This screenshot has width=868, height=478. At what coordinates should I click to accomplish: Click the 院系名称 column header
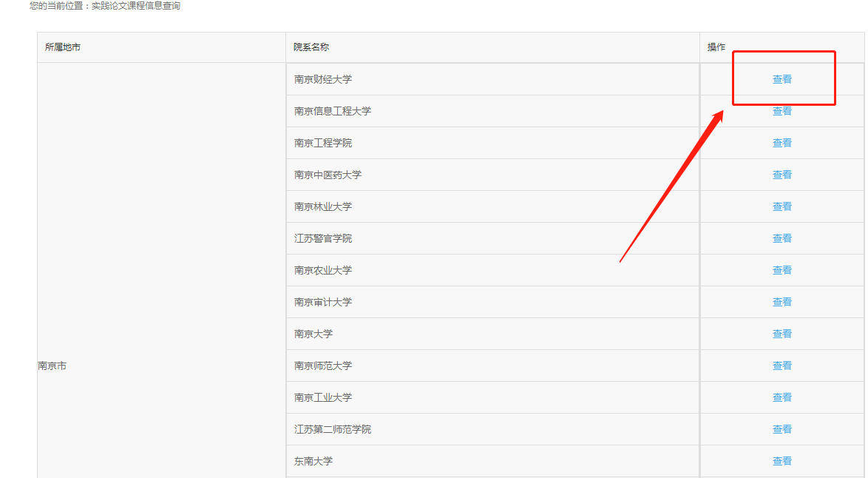tap(311, 47)
